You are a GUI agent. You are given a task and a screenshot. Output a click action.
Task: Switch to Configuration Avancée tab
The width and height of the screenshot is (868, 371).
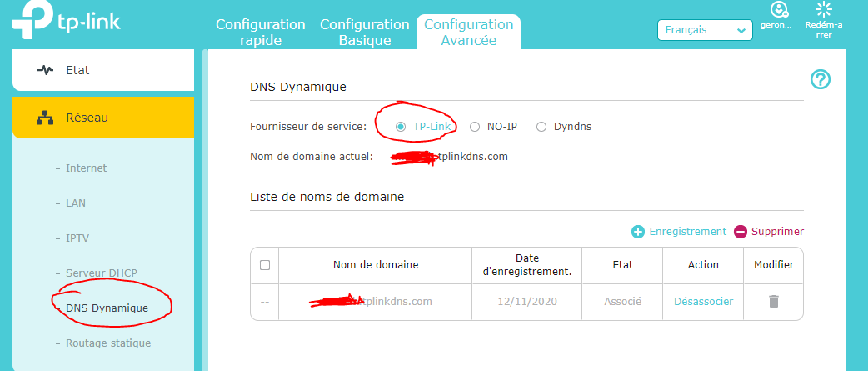pyautogui.click(x=468, y=33)
